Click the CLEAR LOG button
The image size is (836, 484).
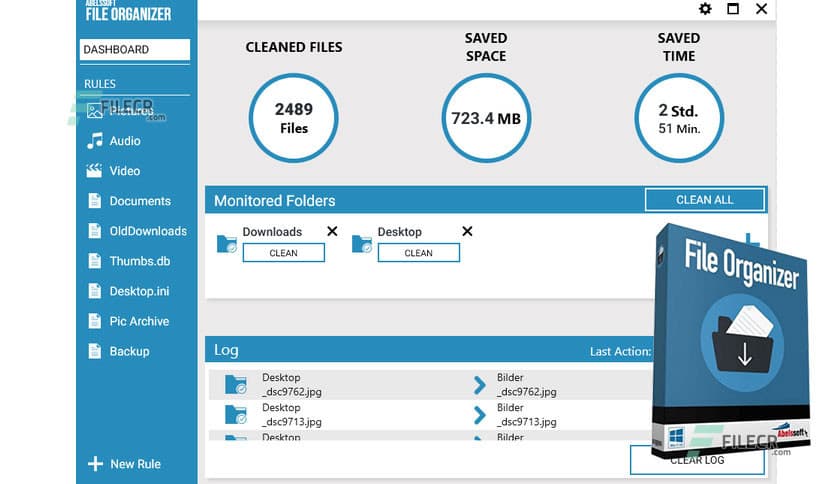[x=697, y=460]
